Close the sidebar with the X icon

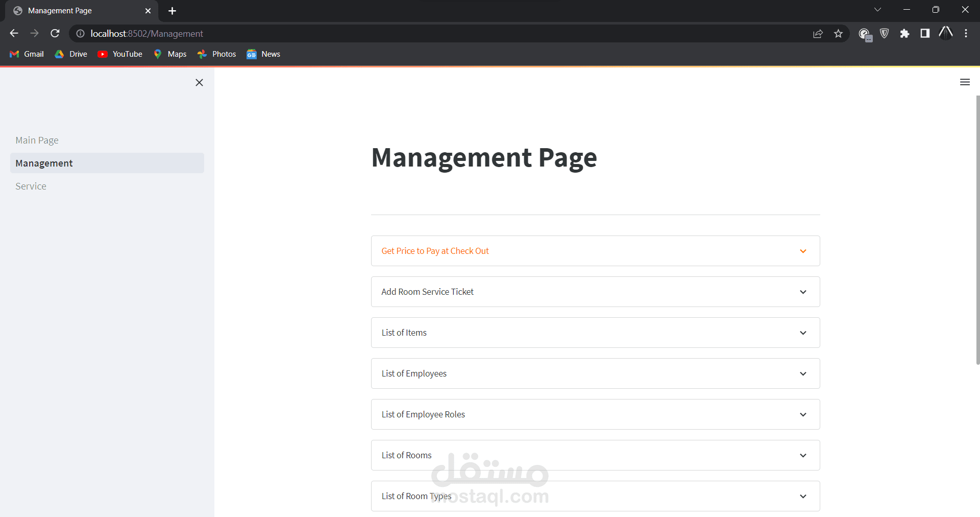pyautogui.click(x=199, y=82)
